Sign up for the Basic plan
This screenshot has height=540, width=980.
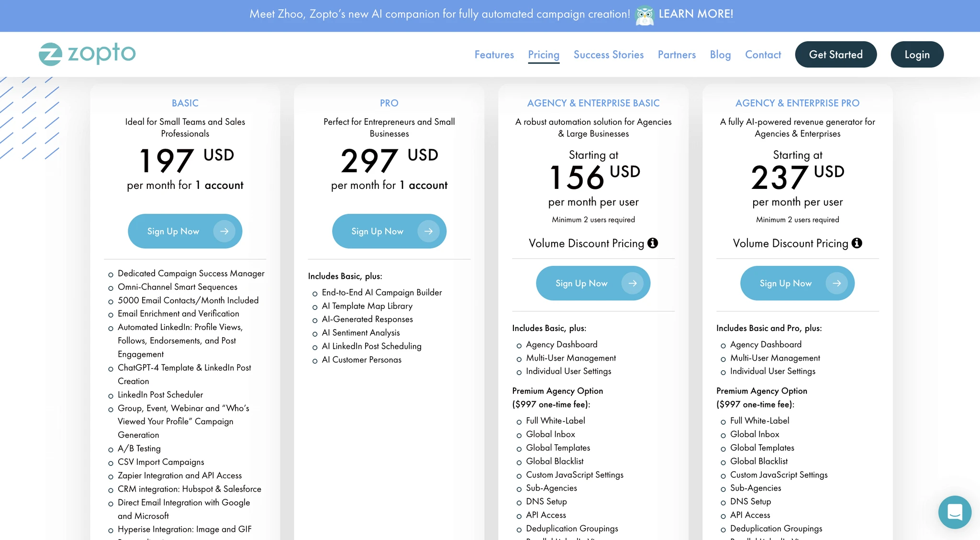[x=185, y=231]
